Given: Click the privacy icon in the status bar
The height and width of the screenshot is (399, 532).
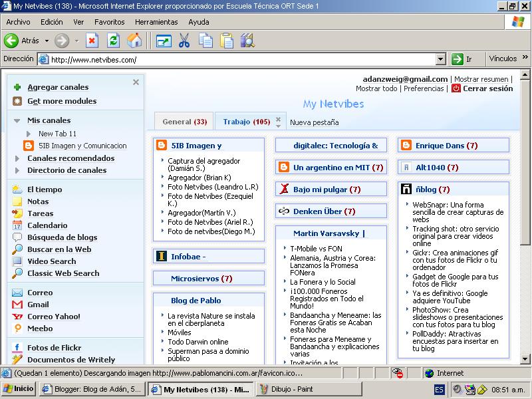Looking at the screenshot, I should [397, 373].
